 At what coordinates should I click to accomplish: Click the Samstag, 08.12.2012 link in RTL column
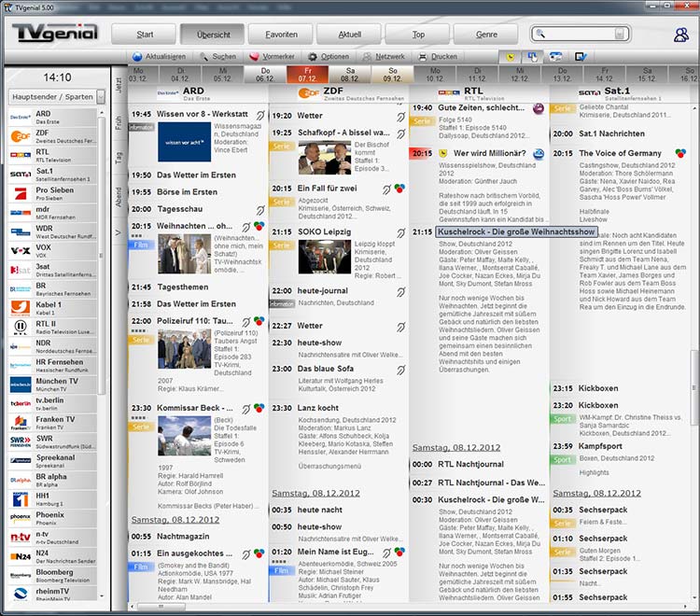coord(456,448)
